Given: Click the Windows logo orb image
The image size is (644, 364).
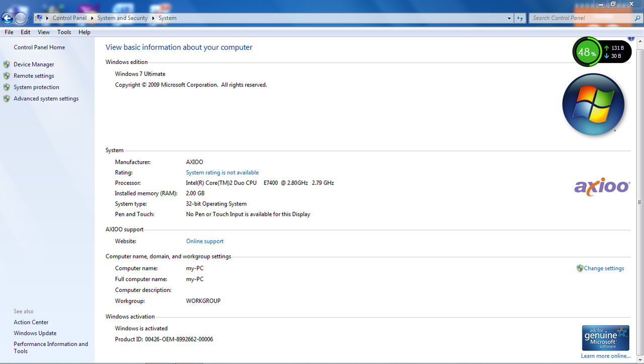Looking at the screenshot, I should (593, 105).
